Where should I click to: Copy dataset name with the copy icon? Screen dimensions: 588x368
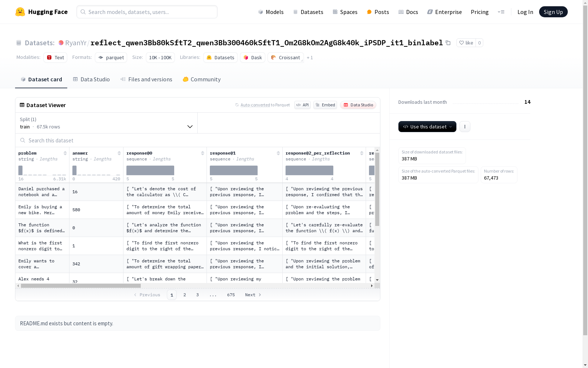(x=448, y=43)
